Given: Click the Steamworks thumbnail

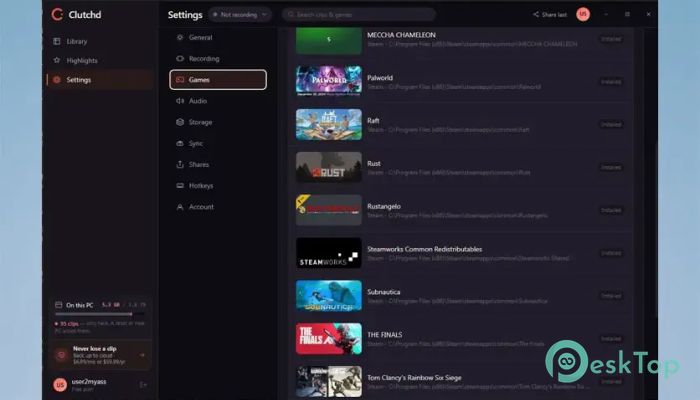Looking at the screenshot, I should coord(329,253).
